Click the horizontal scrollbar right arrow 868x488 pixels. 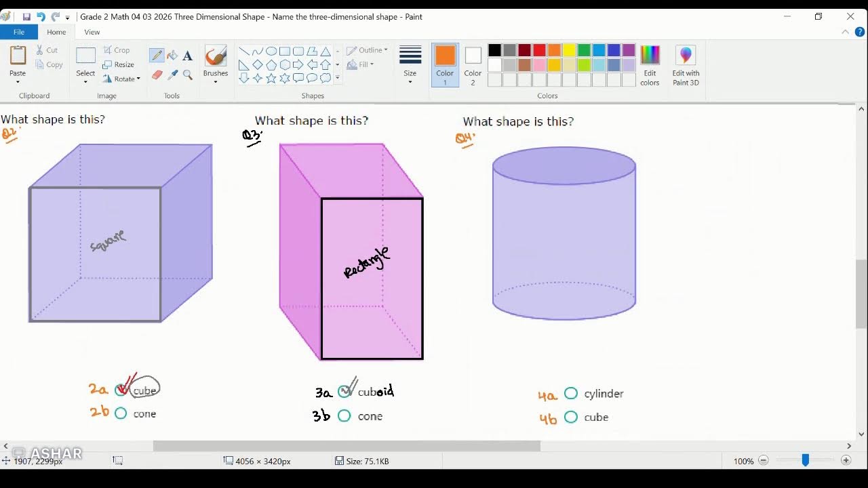click(848, 446)
